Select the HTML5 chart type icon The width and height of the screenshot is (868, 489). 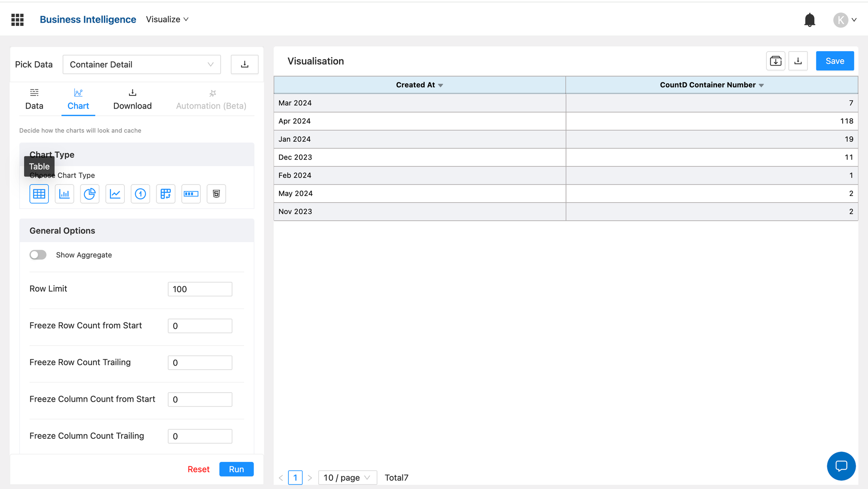pos(217,194)
